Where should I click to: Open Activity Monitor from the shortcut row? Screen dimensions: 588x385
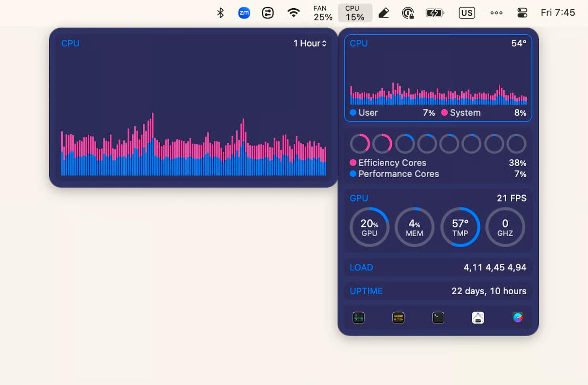pyautogui.click(x=358, y=318)
